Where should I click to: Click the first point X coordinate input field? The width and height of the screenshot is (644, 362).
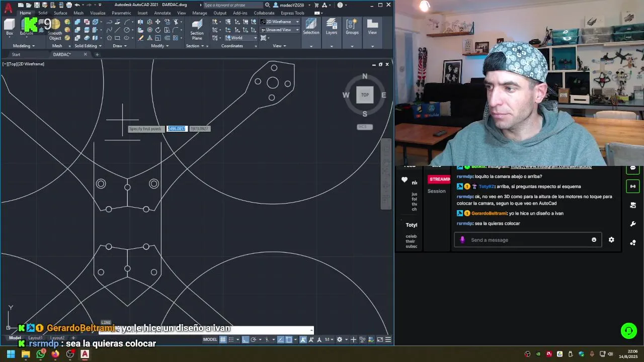[177, 129]
